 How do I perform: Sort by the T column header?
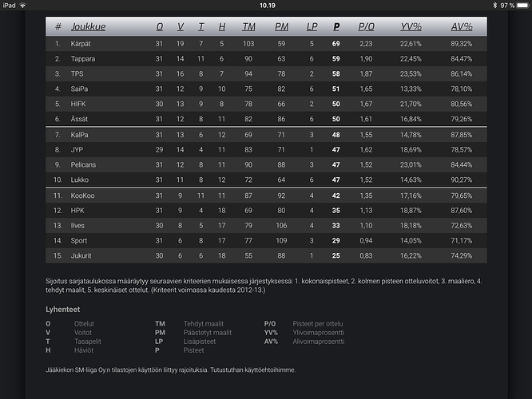(200, 26)
